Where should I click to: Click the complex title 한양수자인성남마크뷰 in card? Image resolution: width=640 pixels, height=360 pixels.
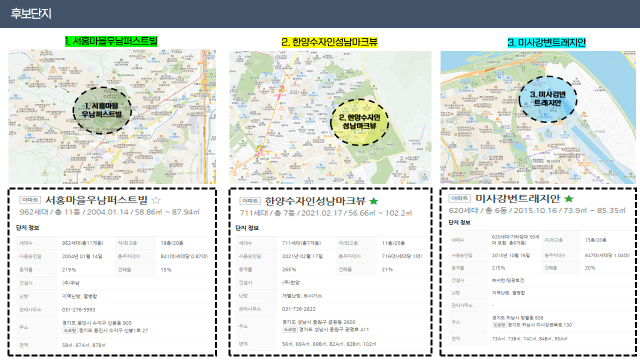(315, 201)
